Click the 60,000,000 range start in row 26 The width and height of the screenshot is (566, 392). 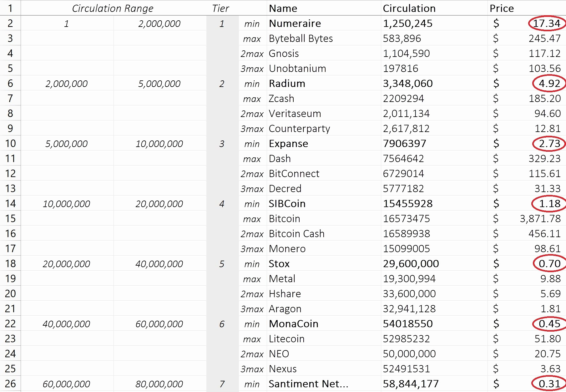click(x=66, y=384)
